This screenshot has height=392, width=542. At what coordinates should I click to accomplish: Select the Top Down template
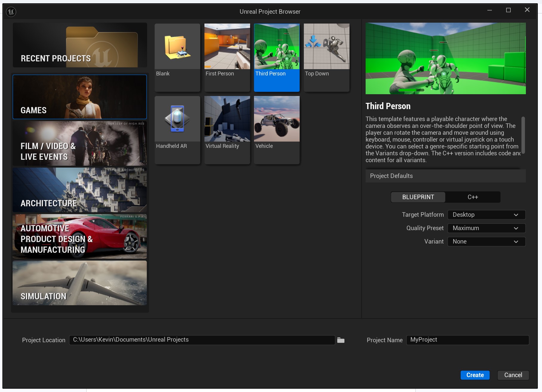tap(327, 58)
